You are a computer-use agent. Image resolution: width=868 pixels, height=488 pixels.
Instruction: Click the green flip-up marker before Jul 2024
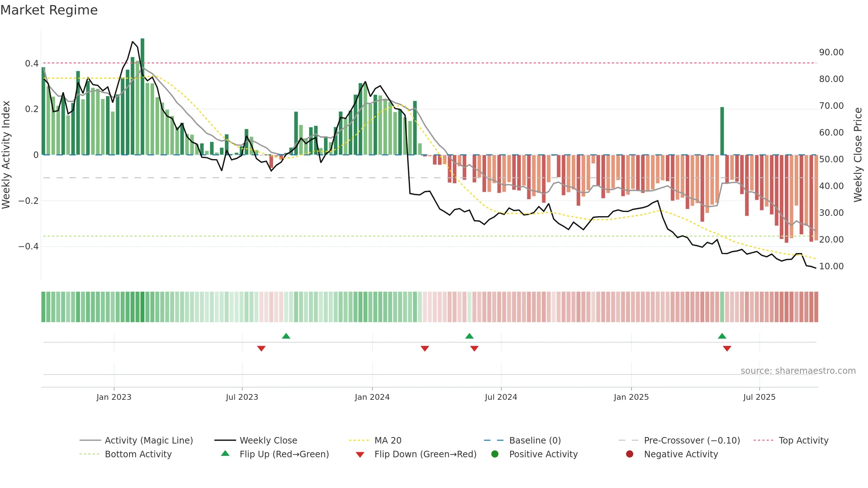pos(469,336)
